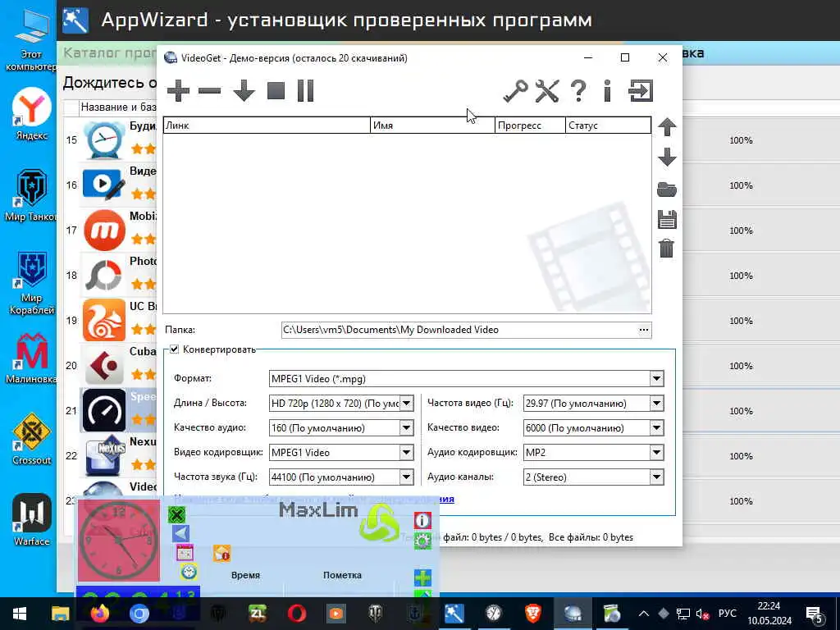Sort by Прогресс column header
The image size is (840, 630).
tap(530, 126)
